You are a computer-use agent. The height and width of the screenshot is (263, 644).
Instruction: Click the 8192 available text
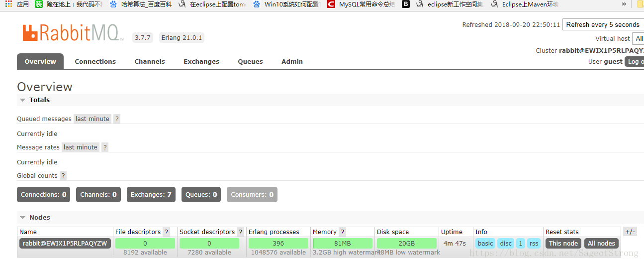(145, 252)
